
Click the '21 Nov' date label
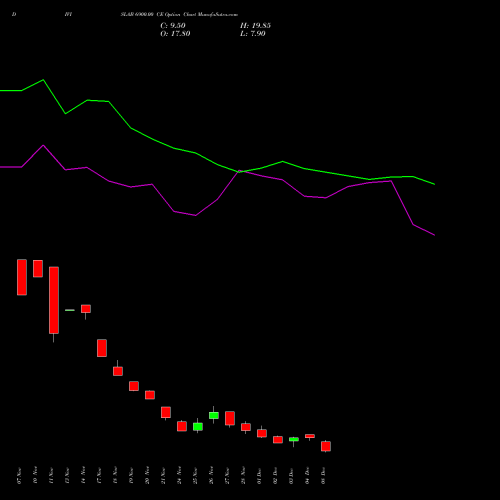[x=163, y=476]
